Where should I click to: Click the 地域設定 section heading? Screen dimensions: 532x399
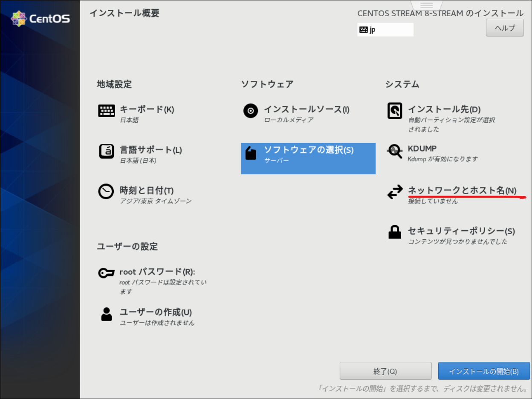point(114,84)
